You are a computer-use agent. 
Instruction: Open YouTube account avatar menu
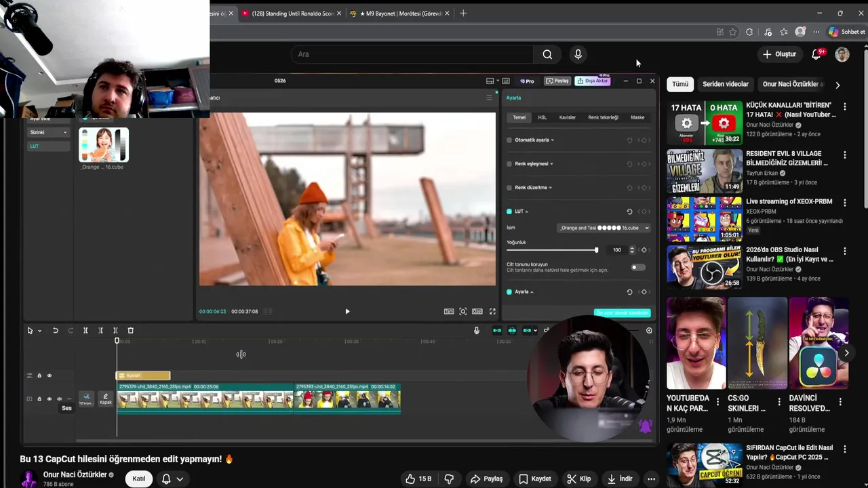point(842,54)
